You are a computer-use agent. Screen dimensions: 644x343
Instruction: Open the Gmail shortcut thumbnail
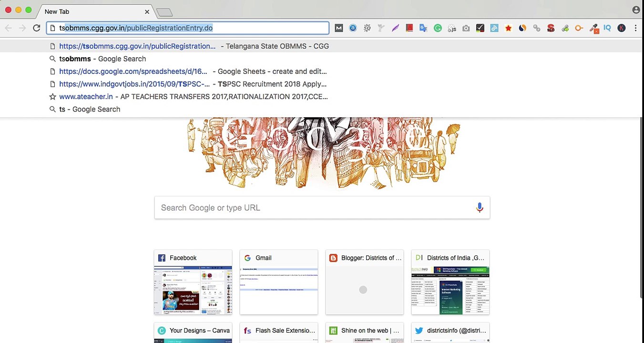(x=279, y=282)
